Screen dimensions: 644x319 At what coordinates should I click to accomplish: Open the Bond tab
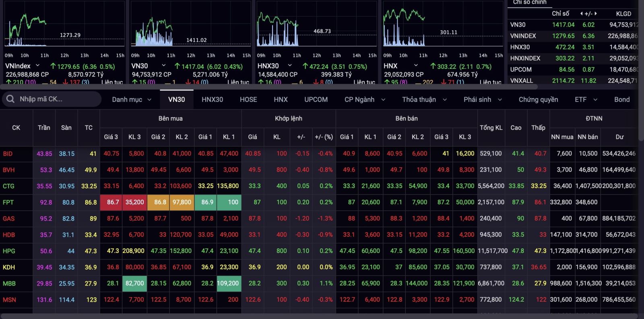622,99
